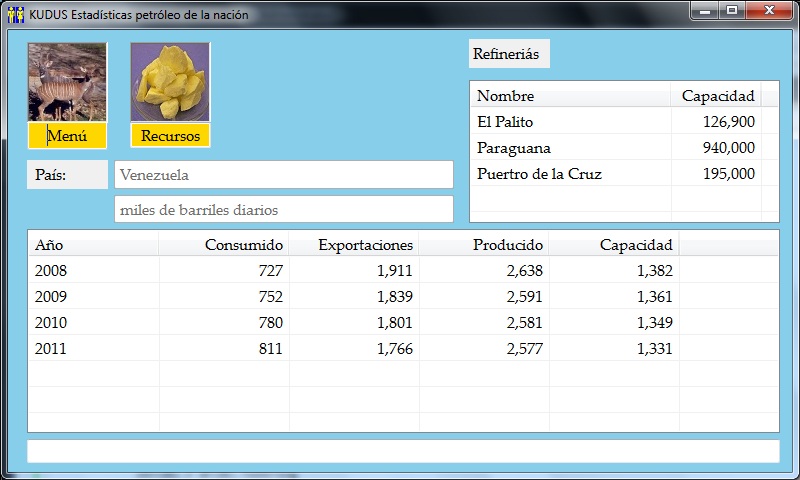
Task: Focus the miles de barriles diarios field
Action: pyautogui.click(x=283, y=210)
